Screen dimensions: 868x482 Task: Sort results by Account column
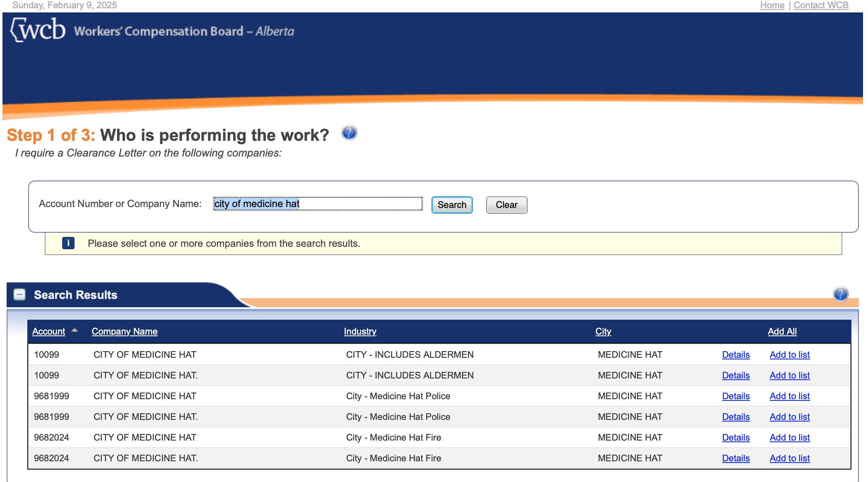(48, 331)
